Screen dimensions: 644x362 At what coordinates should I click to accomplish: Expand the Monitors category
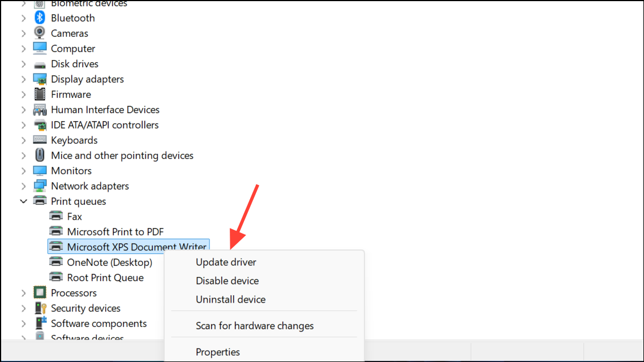click(x=23, y=171)
